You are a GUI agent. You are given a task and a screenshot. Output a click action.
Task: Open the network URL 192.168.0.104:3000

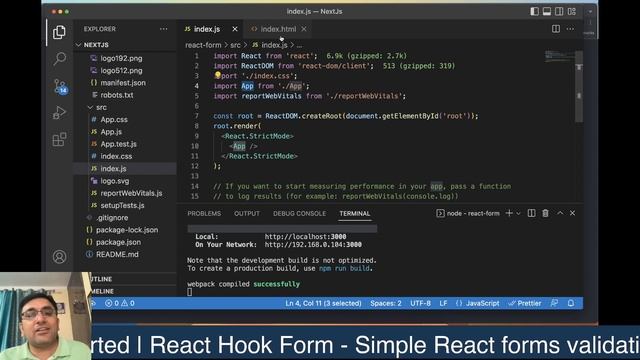point(313,244)
